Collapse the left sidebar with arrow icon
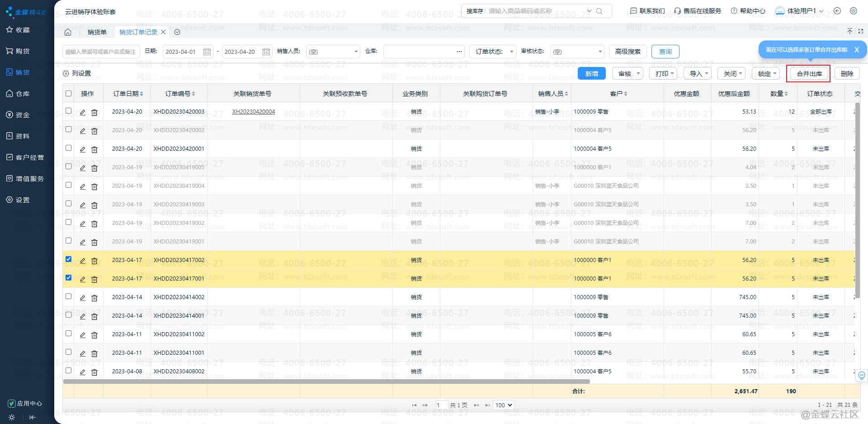The height and width of the screenshot is (424, 868). coord(32,417)
